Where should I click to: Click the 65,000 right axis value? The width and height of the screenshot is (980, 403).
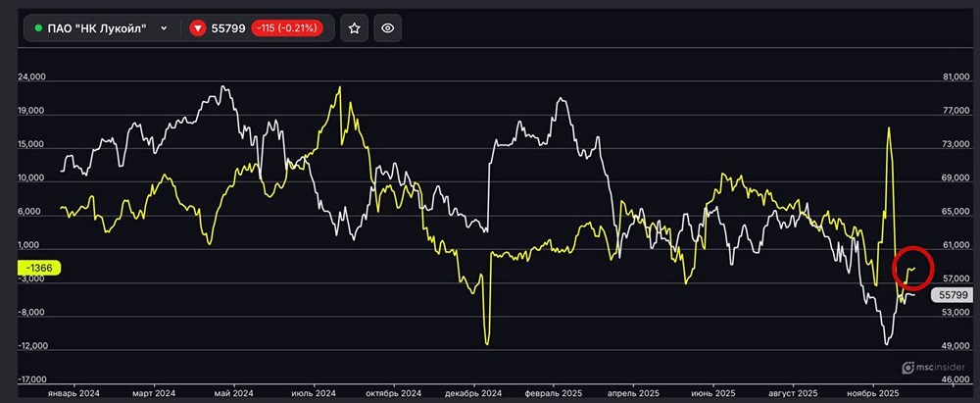(x=955, y=212)
